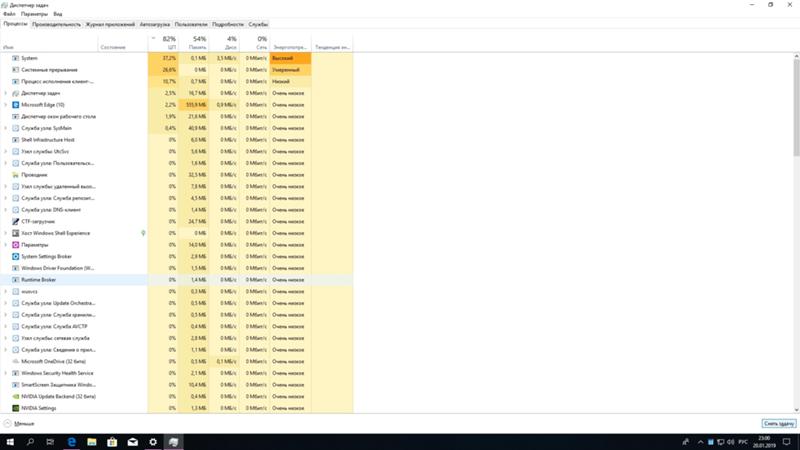
Task: Expand the Хост Windows Shell Experience group
Action: (x=6, y=233)
